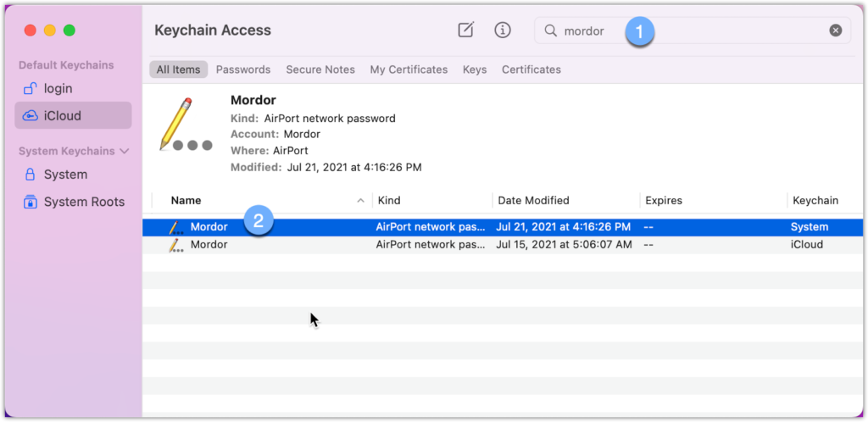Switch to Certificates tab
The image size is (868, 422).
click(531, 69)
